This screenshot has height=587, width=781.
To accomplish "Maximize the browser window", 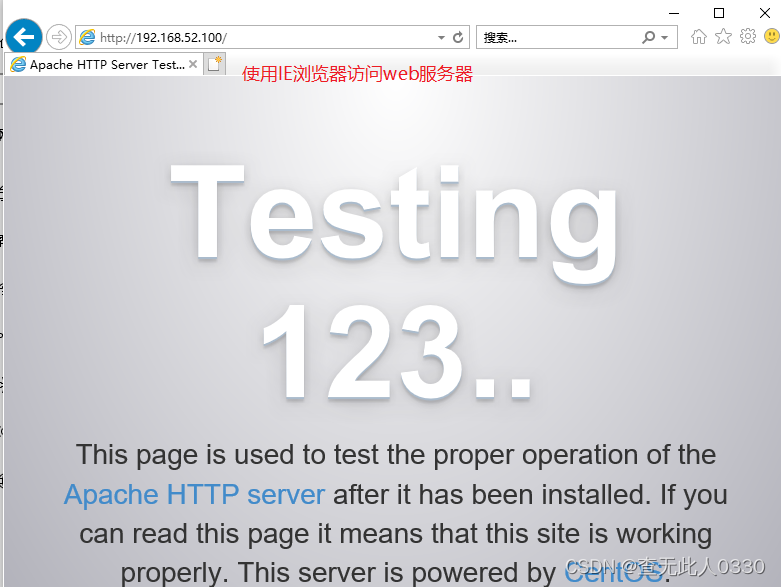I will tap(719, 13).
